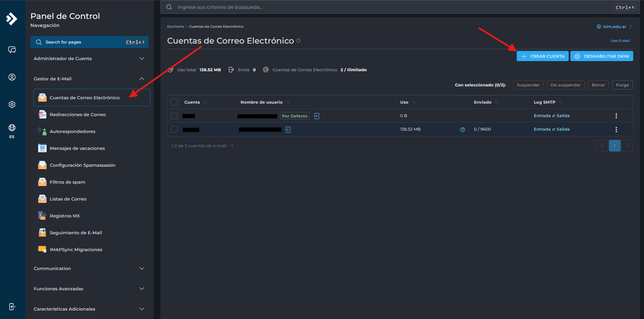Click the help icon beside 0 / 9600
This screenshot has width=644, height=319.
click(x=462, y=130)
